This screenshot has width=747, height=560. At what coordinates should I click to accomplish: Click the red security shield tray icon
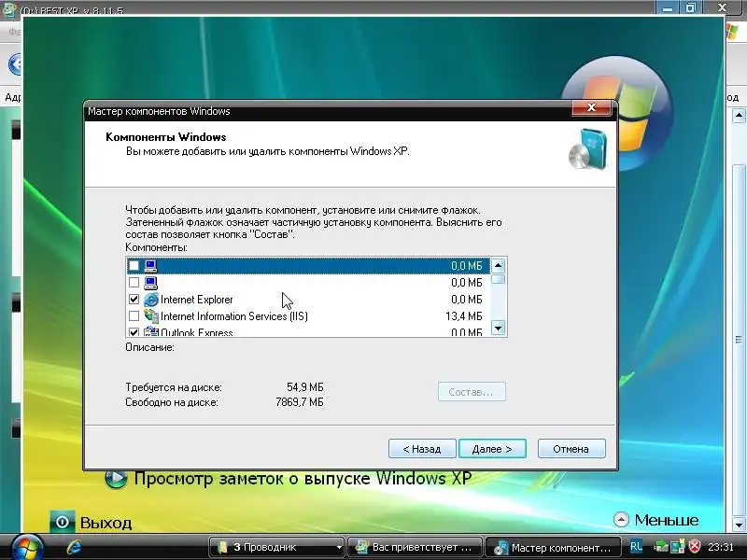click(695, 546)
